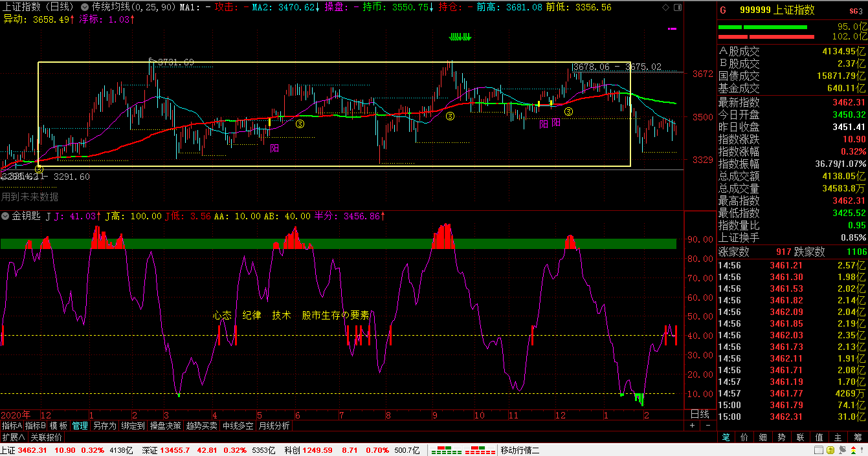Select the 笔 tab in quote panel
868x456 pixels.
(726, 438)
